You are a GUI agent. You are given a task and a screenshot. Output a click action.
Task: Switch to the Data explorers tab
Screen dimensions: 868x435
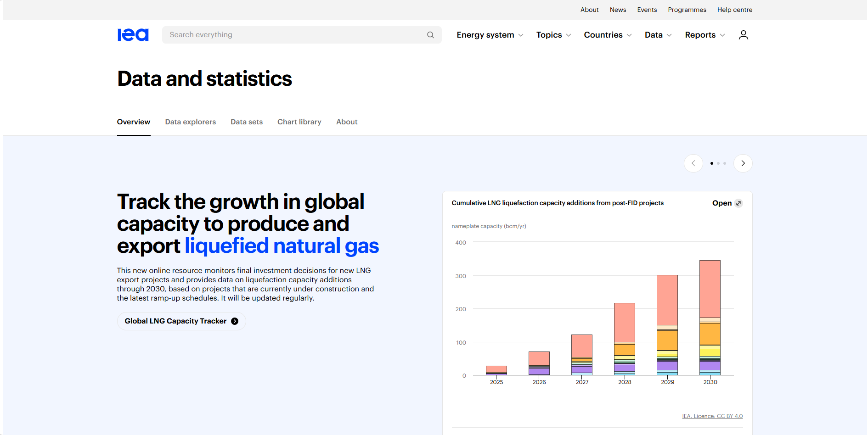191,122
